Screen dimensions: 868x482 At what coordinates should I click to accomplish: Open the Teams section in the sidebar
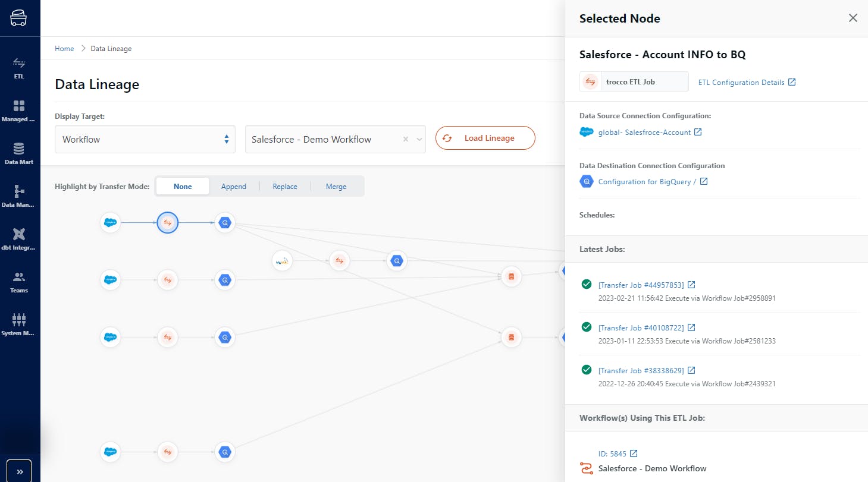[x=19, y=282]
